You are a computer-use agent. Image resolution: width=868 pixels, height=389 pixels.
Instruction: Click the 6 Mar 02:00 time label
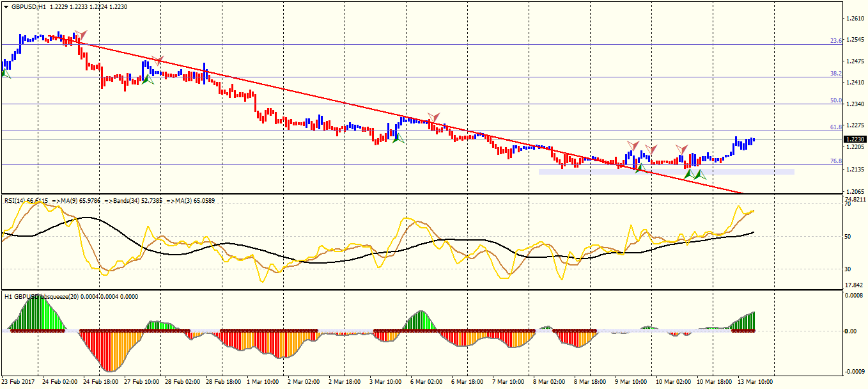427,382
